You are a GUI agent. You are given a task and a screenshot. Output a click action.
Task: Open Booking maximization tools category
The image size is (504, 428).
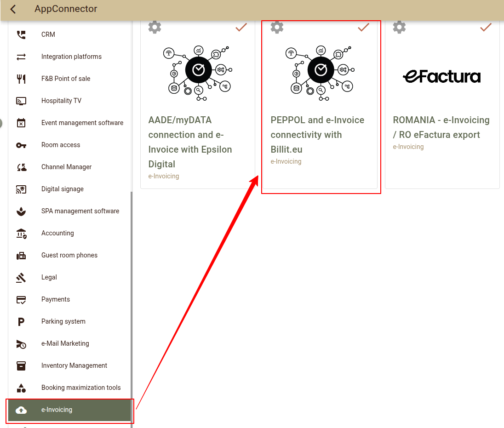69,388
